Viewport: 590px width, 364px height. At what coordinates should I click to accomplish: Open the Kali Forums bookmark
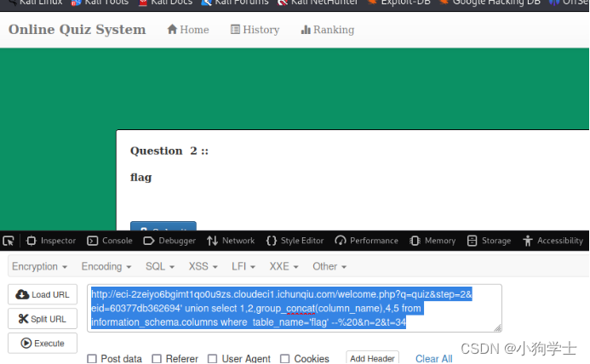235,3
